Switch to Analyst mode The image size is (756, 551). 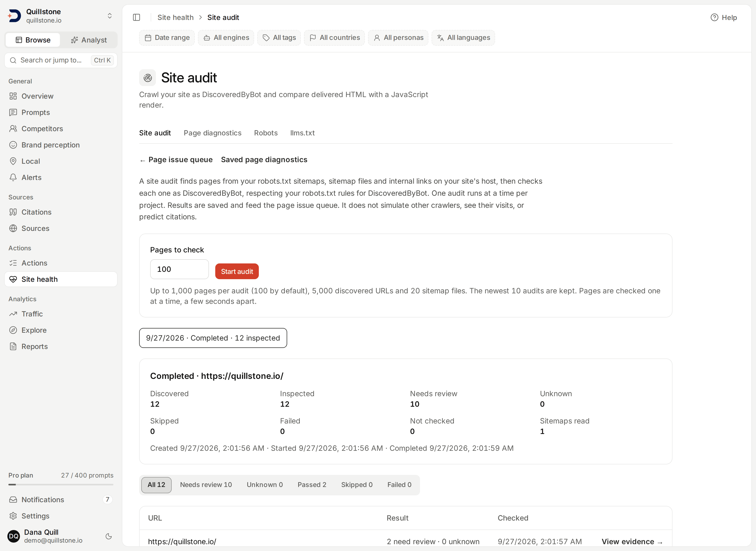pyautogui.click(x=89, y=40)
